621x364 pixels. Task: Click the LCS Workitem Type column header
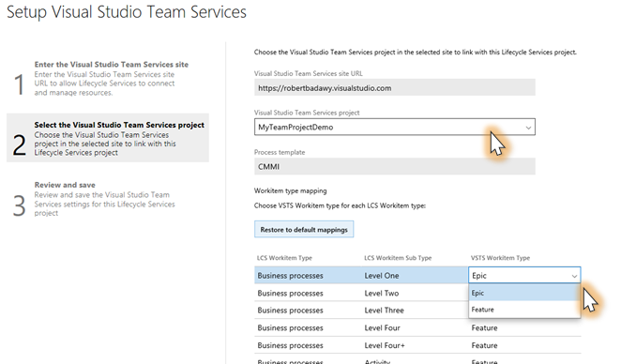284,258
